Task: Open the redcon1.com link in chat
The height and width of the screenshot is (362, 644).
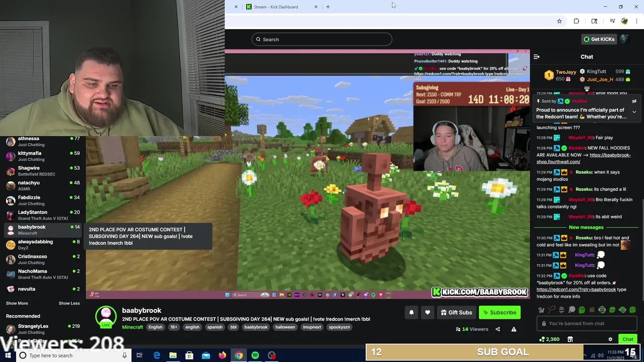Action: pos(576,290)
